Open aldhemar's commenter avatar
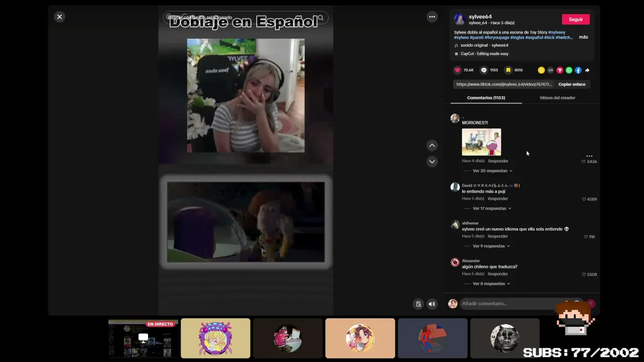This screenshot has height=362, width=644. coord(455,225)
